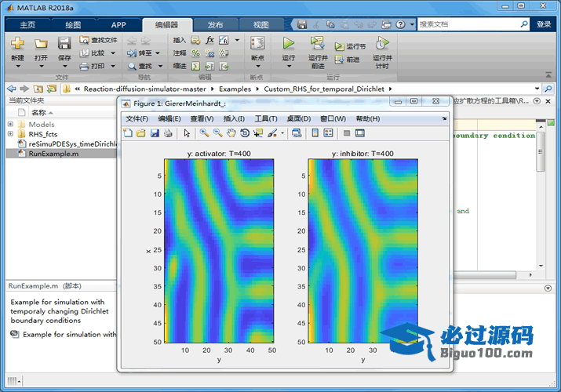Screen dimensions: 561x392
Task: Open the File (文件) menu in Figure 1
Action: pyautogui.click(x=137, y=118)
